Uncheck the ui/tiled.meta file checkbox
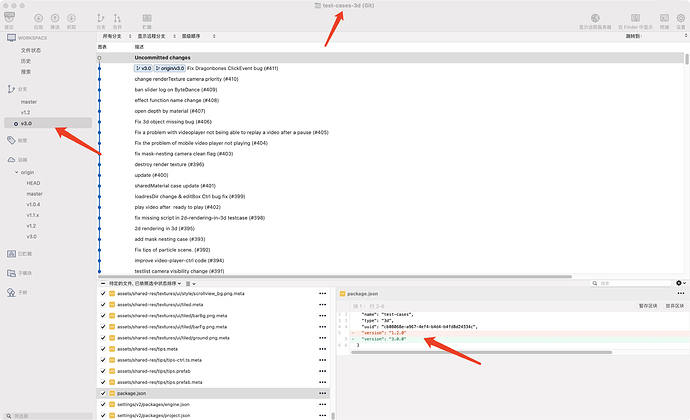Viewport: 690px width, 420px height. (103, 305)
